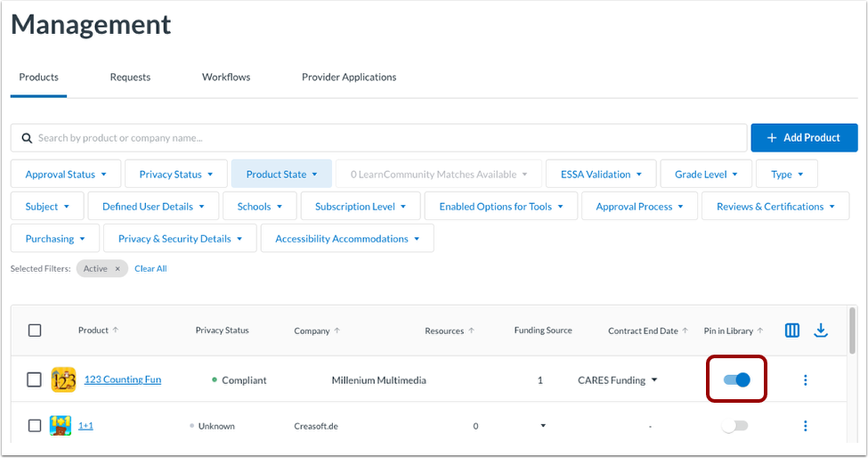Image resolution: width=868 pixels, height=458 pixels.
Task: Sort by Product column arrow
Action: (116, 330)
